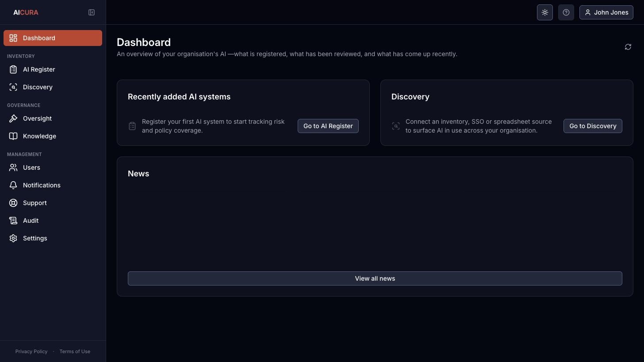Open the help question mark icon
Image resolution: width=644 pixels, height=362 pixels.
tap(566, 12)
